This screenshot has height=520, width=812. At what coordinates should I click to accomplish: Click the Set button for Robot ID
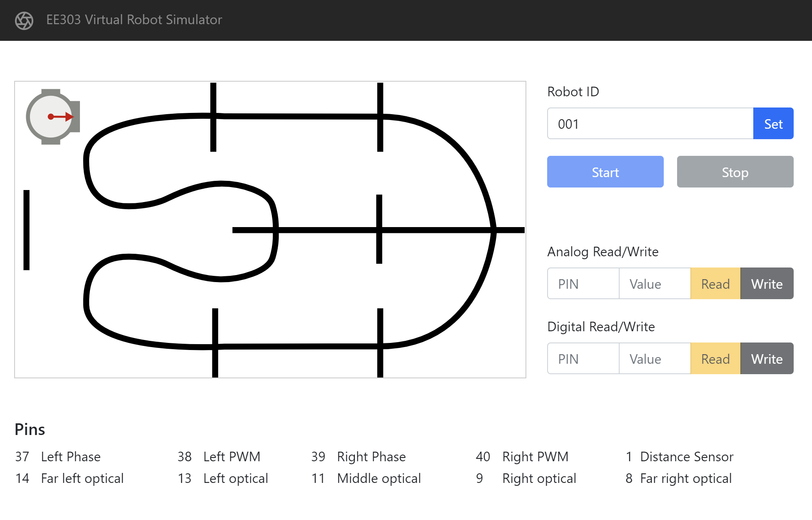[x=774, y=123]
